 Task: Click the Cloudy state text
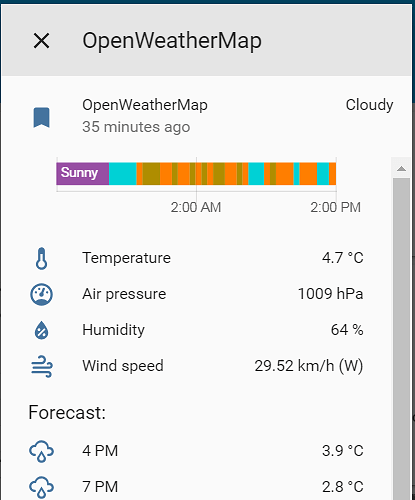(369, 105)
